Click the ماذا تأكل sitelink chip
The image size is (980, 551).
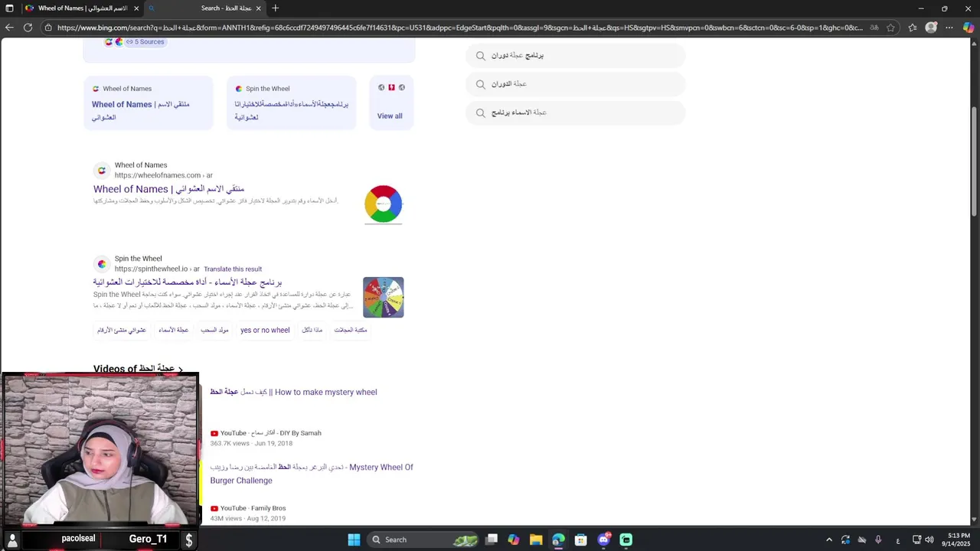[x=312, y=331]
